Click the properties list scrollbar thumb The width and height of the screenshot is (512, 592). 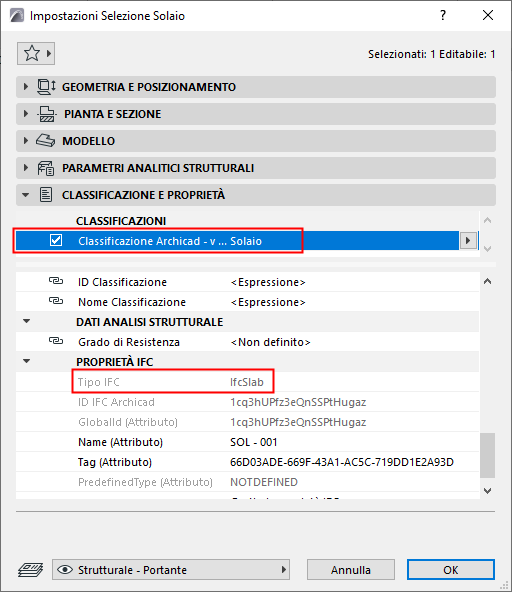tap(487, 456)
